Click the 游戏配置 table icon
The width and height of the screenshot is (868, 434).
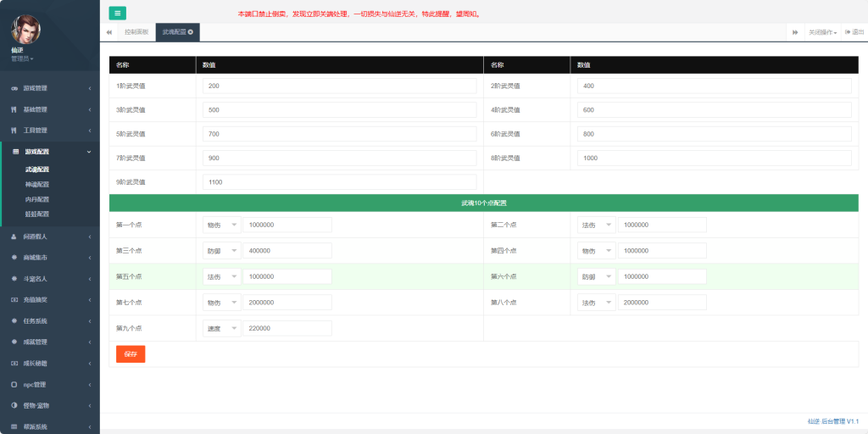click(15, 152)
